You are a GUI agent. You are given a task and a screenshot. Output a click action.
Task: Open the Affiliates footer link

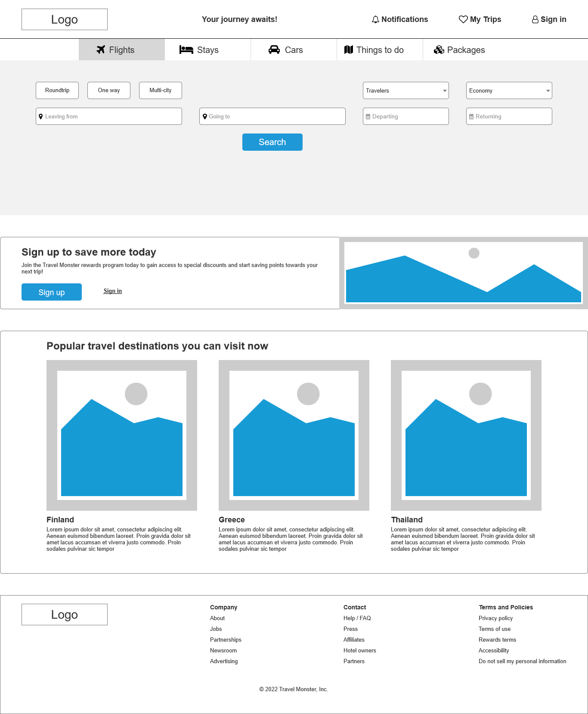tap(354, 639)
